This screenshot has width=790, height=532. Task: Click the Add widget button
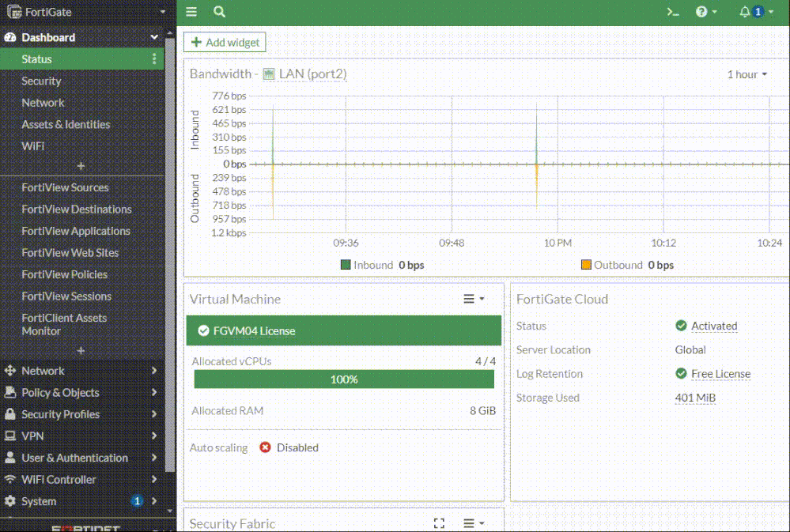[x=225, y=43]
